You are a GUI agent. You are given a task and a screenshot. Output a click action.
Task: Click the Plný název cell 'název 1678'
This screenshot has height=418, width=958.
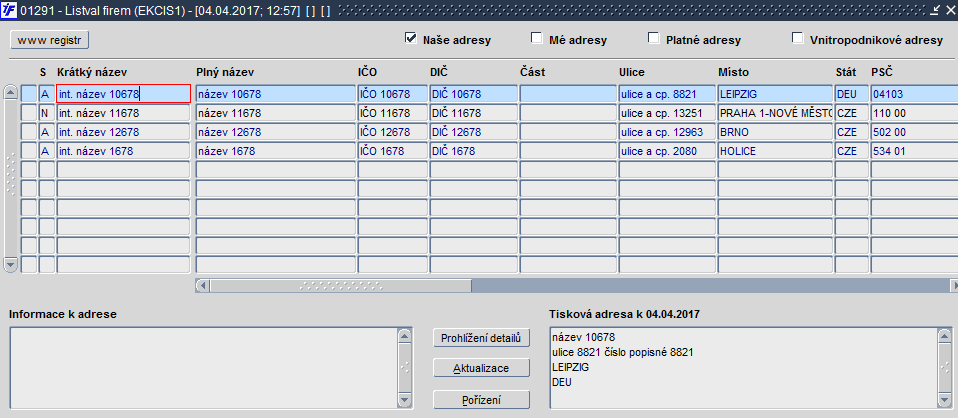click(x=276, y=151)
